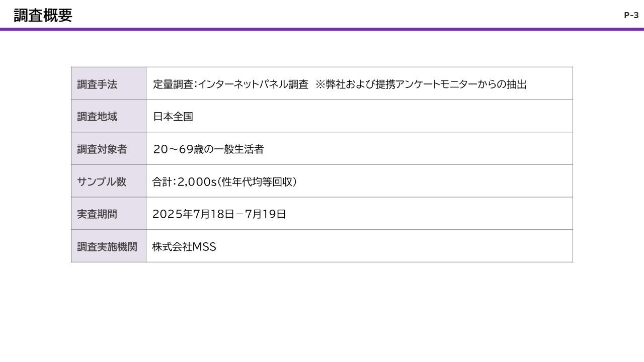Click the 定量調査:インターネットパネル調査 text
Image resolution: width=644 pixels, height=362 pixels.
pos(230,84)
